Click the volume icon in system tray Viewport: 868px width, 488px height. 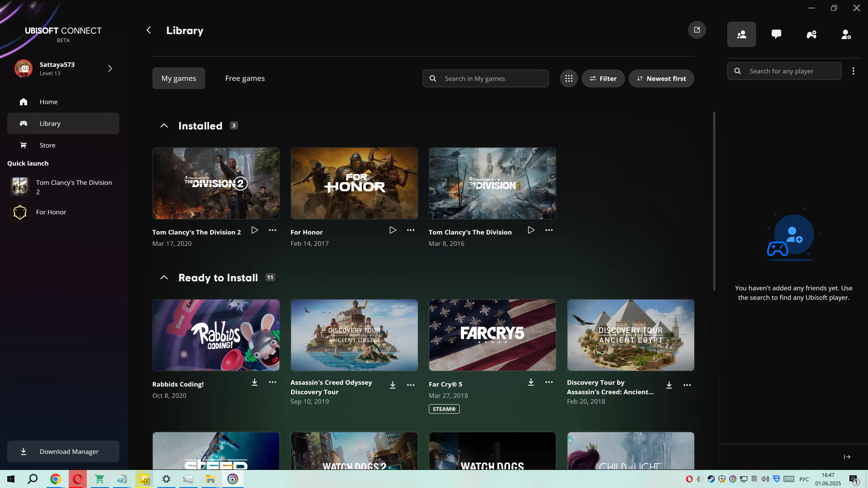point(765,479)
